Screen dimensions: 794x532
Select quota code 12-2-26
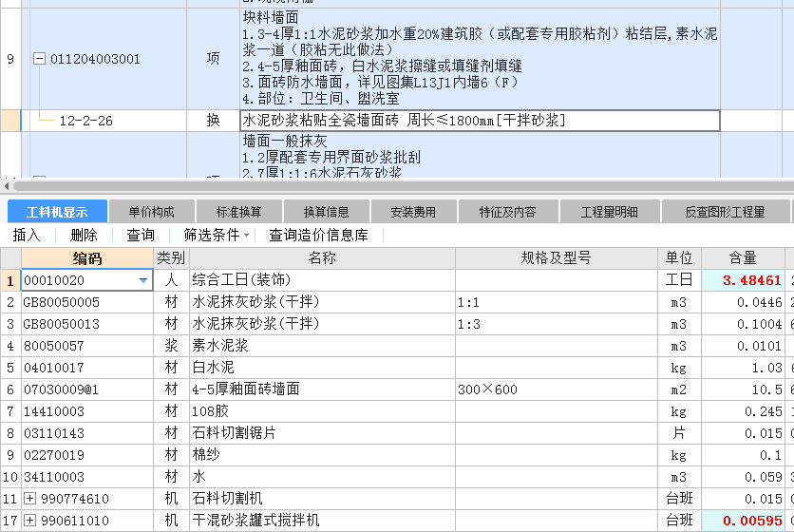click(x=86, y=121)
